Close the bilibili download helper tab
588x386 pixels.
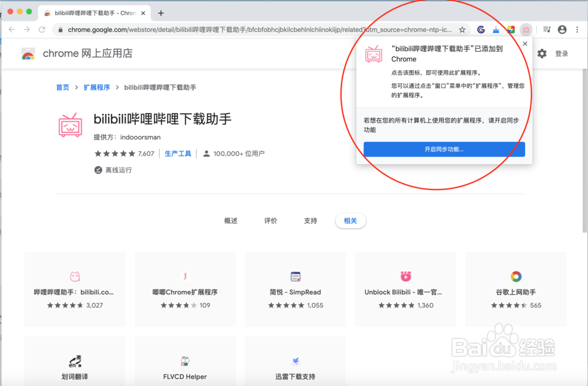click(143, 13)
